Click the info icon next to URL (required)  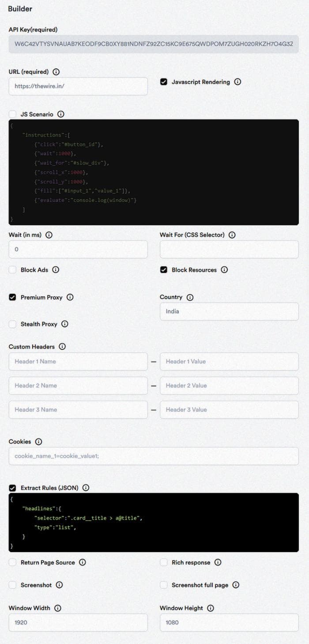[57, 72]
